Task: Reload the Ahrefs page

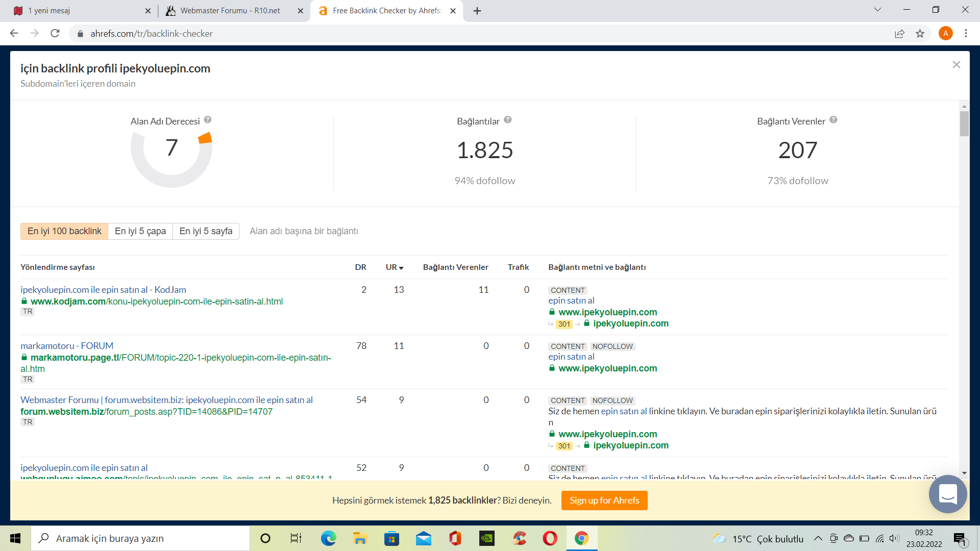Action: (55, 34)
